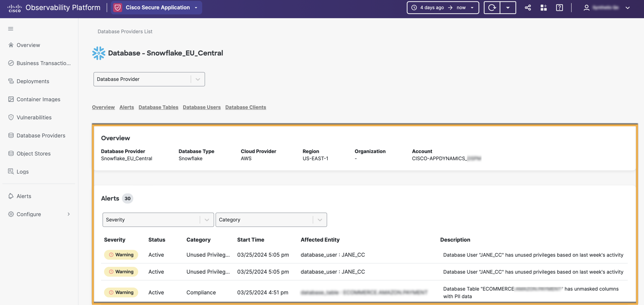This screenshot has width=644, height=305.
Task: Click the Cisco Secure Application shield icon
Action: click(x=118, y=8)
